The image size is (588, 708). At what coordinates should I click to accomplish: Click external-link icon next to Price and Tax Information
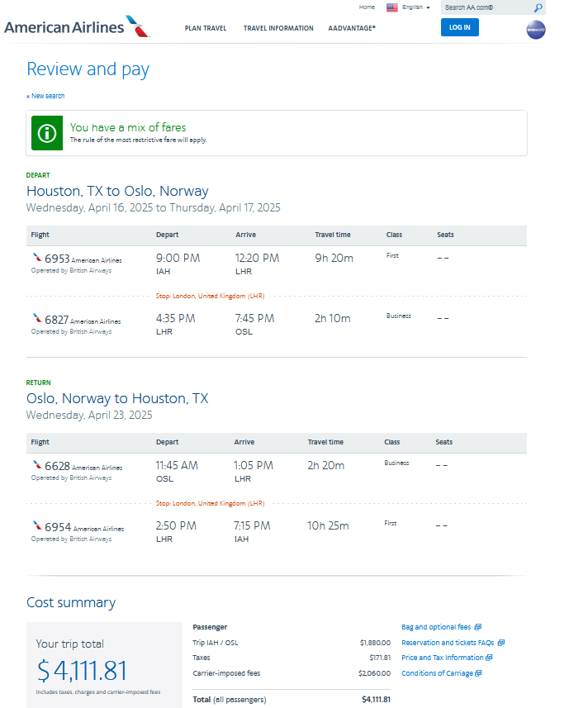click(x=489, y=658)
